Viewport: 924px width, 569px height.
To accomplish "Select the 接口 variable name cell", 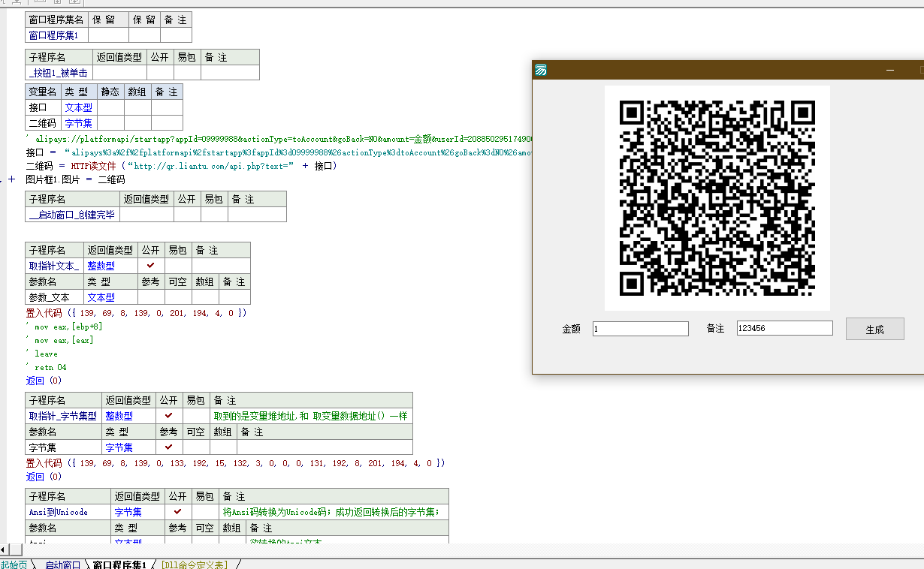I will pyautogui.click(x=43, y=107).
